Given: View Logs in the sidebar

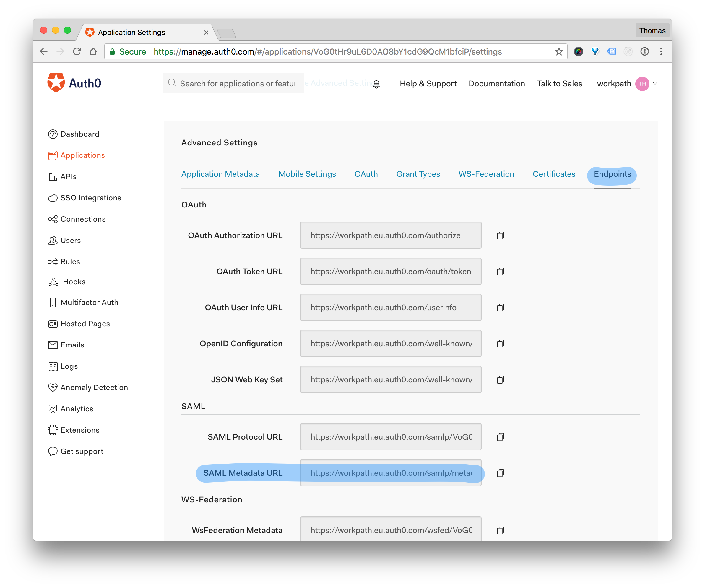Looking at the screenshot, I should tap(63, 366).
